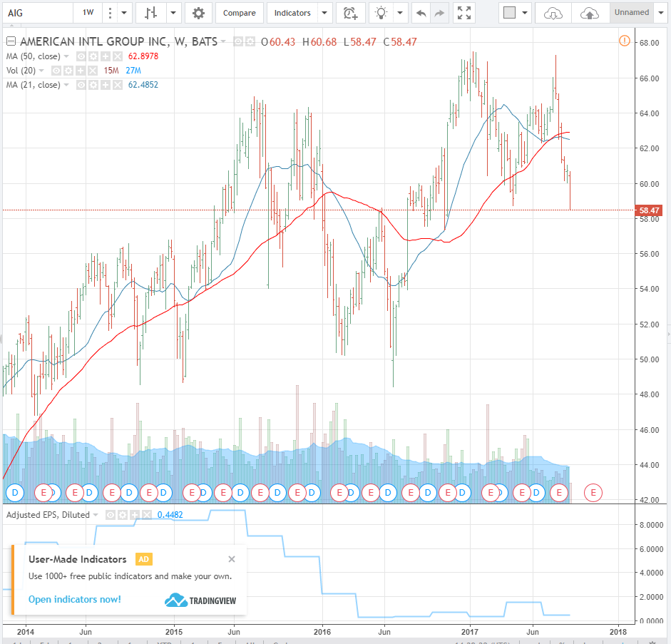671x644 pixels.
Task: Remove the MA (21, close) indicator
Action: (117, 85)
